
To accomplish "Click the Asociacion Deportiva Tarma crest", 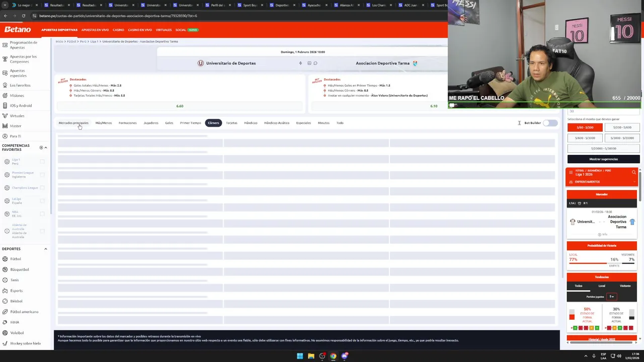I will 415,63.
